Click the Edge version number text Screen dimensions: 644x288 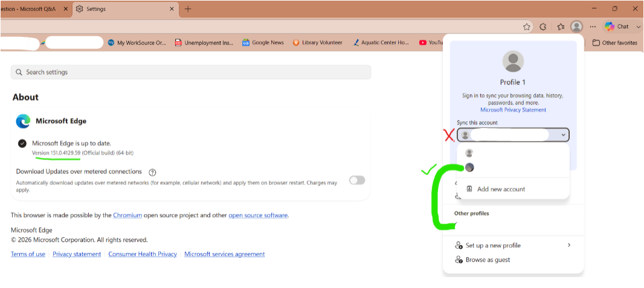tap(56, 153)
